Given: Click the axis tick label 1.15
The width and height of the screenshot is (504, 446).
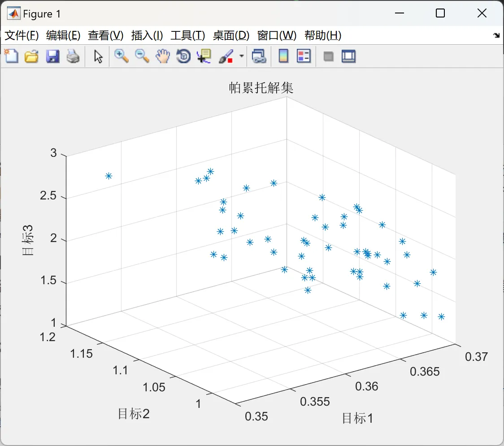Looking at the screenshot, I should tap(81, 354).
